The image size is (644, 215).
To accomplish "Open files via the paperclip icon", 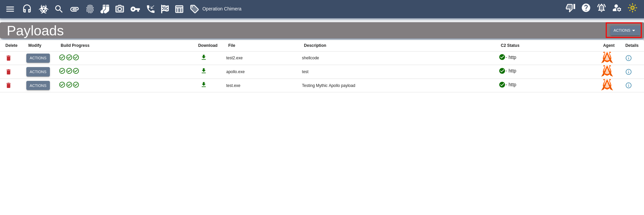I will coord(75,9).
